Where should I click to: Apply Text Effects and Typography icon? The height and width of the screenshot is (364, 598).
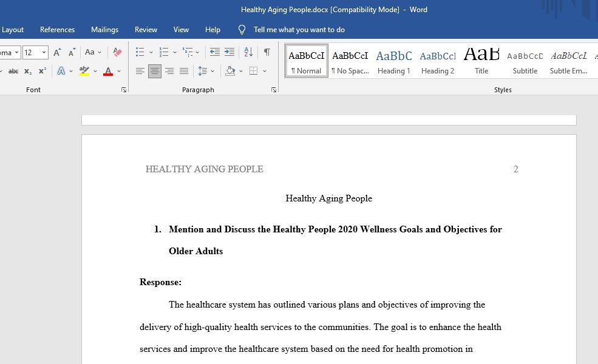61,71
